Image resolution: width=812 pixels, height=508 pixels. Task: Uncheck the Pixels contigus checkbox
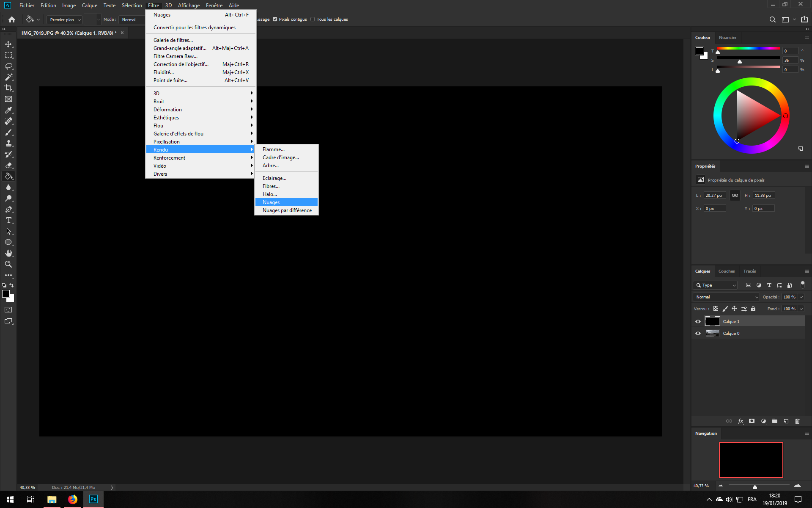click(x=275, y=19)
